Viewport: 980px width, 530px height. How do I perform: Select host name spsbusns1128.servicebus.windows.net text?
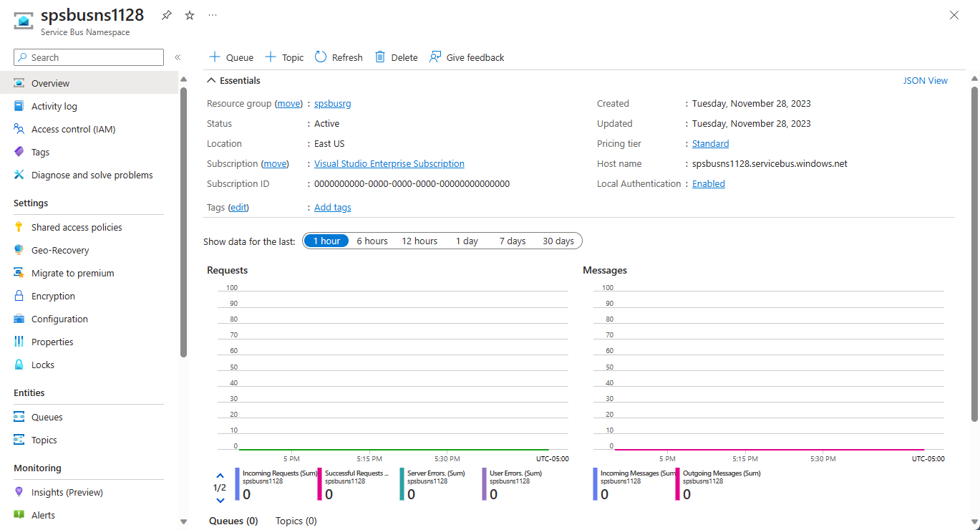(x=770, y=163)
